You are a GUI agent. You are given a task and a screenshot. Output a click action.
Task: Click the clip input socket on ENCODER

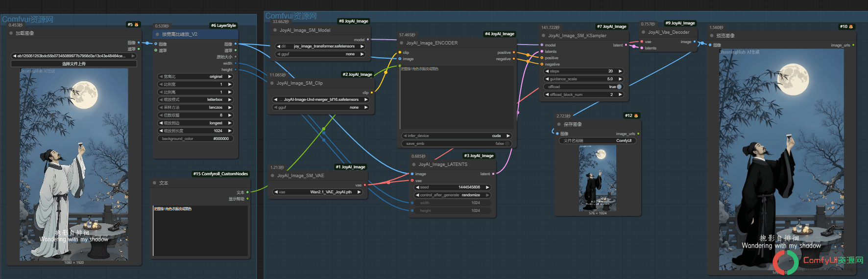[400, 52]
